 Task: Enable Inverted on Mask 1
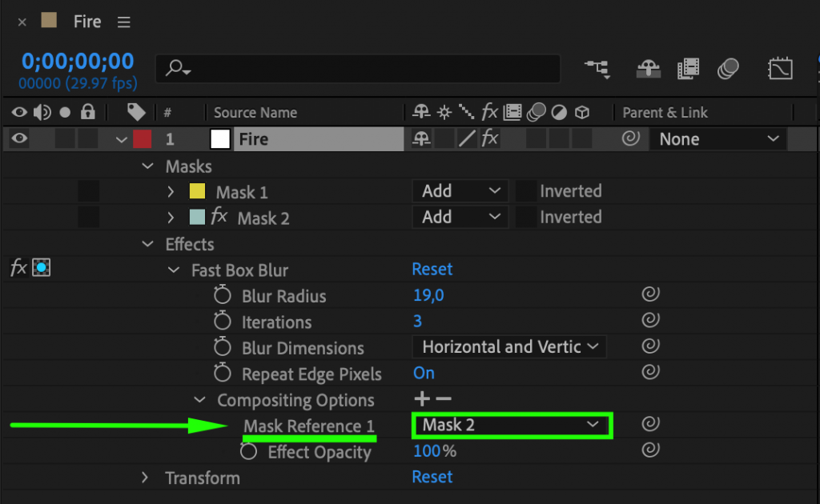[x=525, y=190]
